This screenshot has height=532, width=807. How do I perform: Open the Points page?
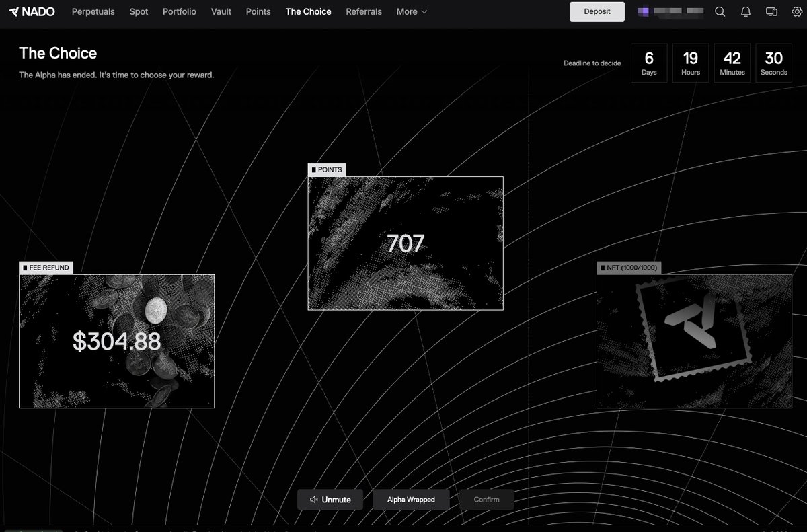coord(258,11)
